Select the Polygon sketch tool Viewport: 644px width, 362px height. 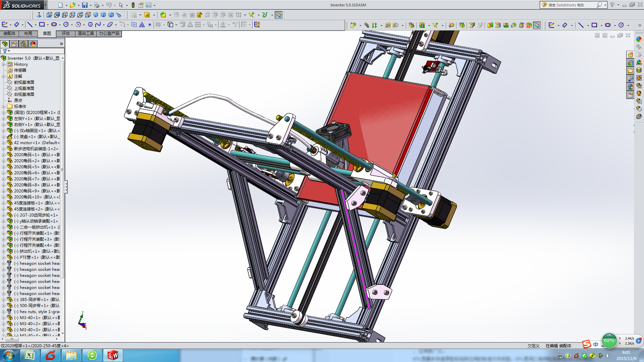coord(90,24)
